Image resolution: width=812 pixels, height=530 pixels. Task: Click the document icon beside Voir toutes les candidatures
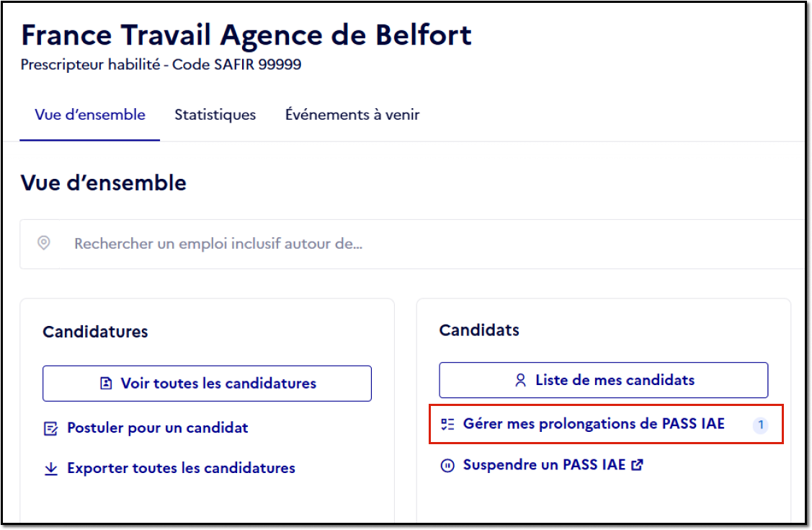106,384
